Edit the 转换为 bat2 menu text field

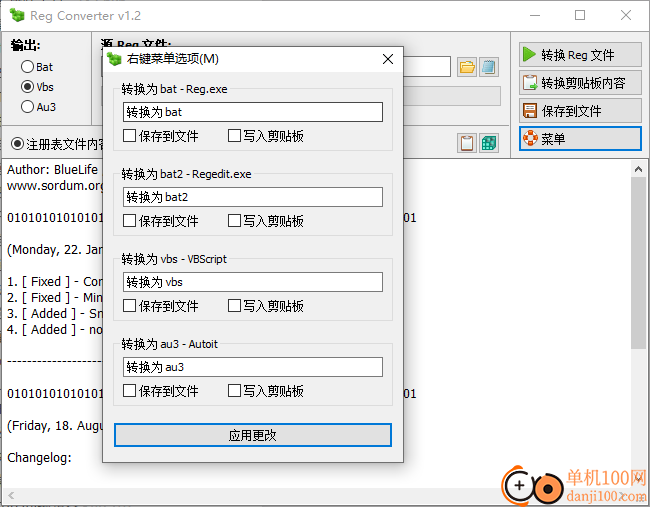point(253,197)
